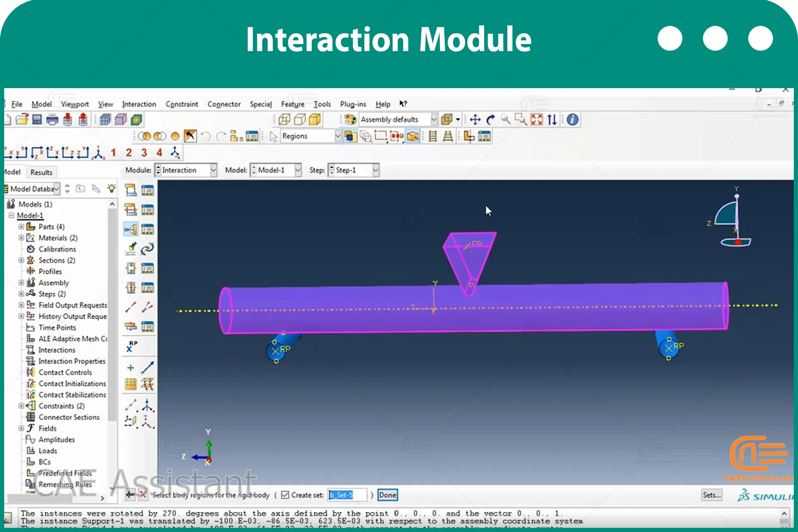Open the Module dropdown showing Interaction
Viewport: 798px width, 532px height.
pyautogui.click(x=186, y=170)
